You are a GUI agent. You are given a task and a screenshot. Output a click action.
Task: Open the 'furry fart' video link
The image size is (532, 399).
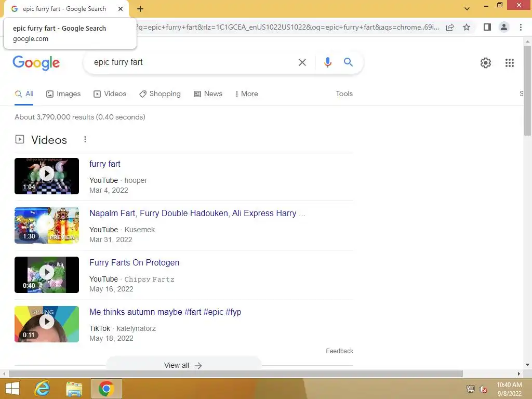[x=105, y=164]
